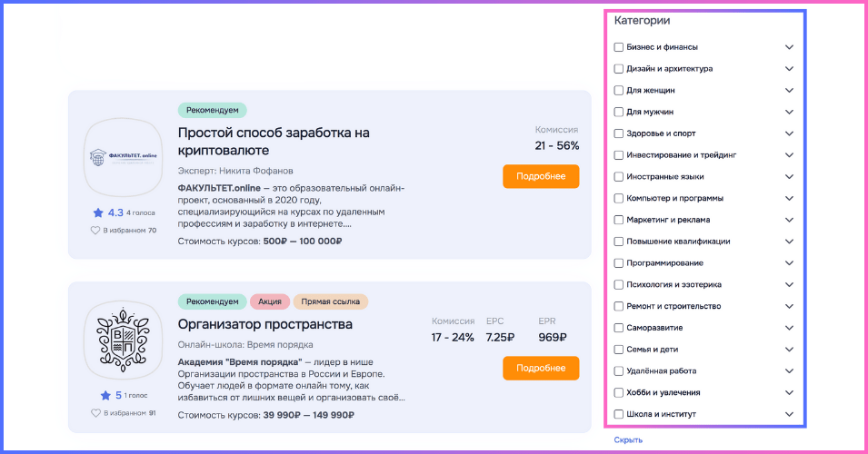The width and height of the screenshot is (868, 454).
Task: Click Рекомендуем badge on Организатор пространства card
Action: (x=212, y=301)
